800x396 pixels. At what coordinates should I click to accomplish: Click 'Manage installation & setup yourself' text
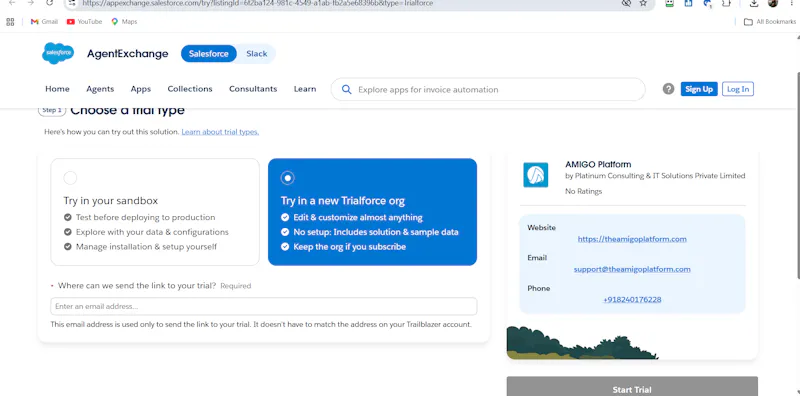coord(146,247)
